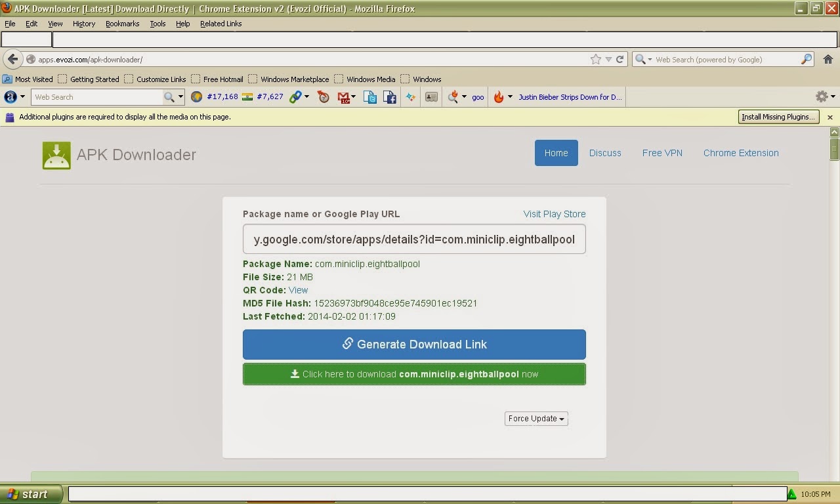Click the contact card icon in toolbar

[x=431, y=96]
